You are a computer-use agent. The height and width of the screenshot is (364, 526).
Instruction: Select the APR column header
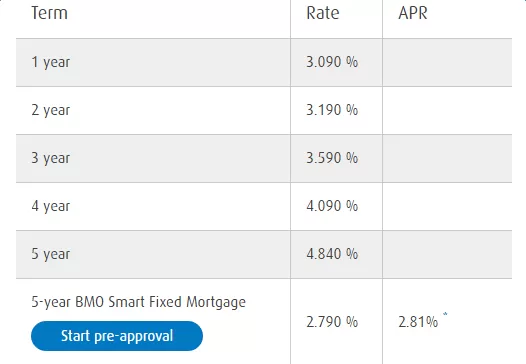413,13
